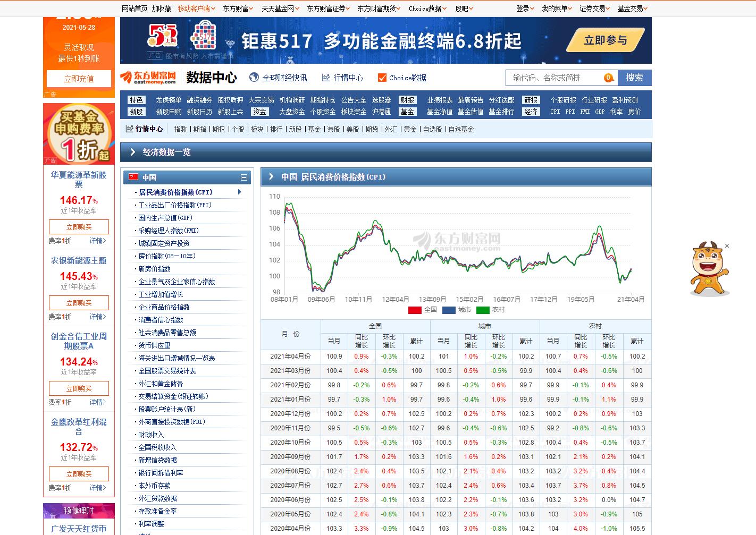Toggle the 农村 green legend series
The image size is (756, 535).
483,310
